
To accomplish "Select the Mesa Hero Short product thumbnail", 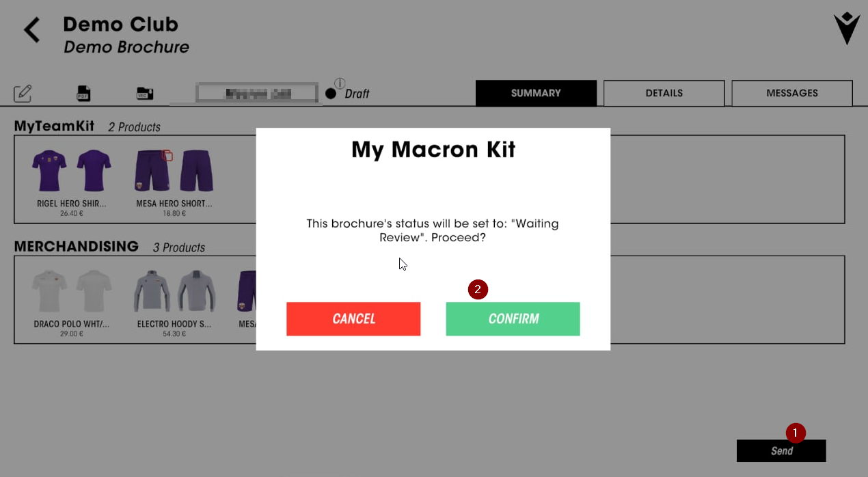I will (x=174, y=172).
